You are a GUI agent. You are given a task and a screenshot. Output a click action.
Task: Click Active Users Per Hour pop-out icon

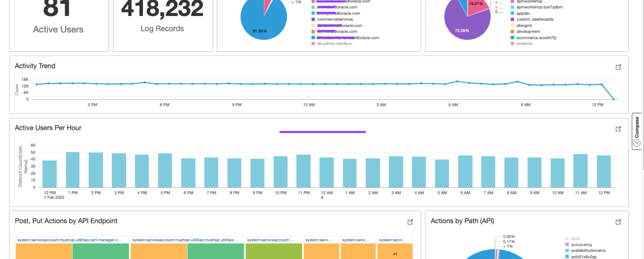tap(618, 129)
